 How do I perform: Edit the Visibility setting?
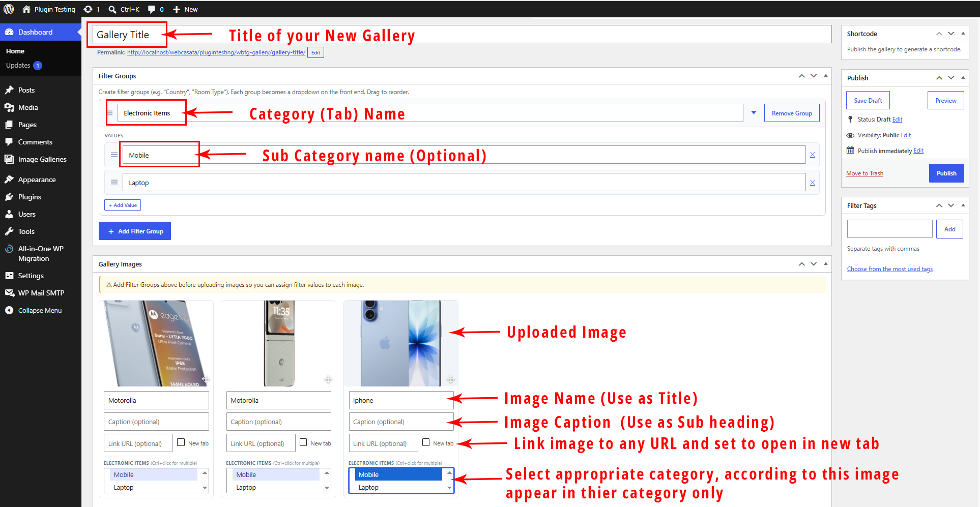pyautogui.click(x=906, y=135)
